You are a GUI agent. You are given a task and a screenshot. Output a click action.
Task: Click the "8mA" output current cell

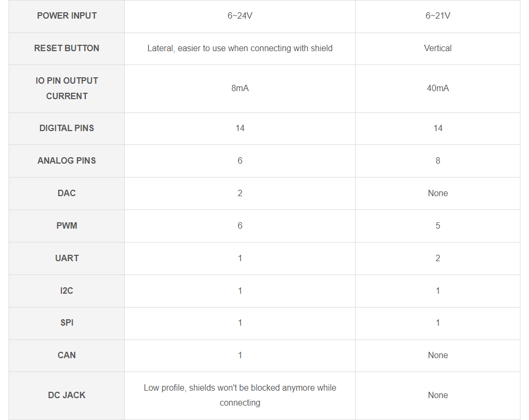click(239, 88)
